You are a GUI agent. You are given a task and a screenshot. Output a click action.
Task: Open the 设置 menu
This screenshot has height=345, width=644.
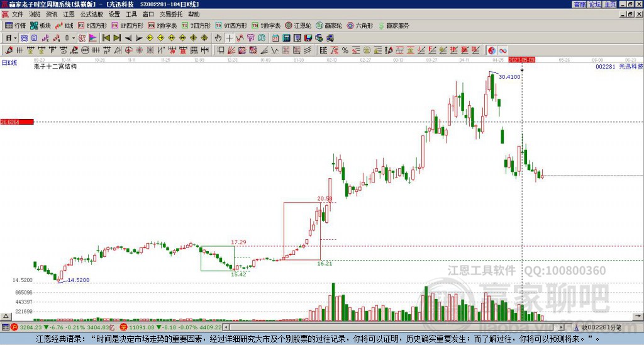pos(114,14)
